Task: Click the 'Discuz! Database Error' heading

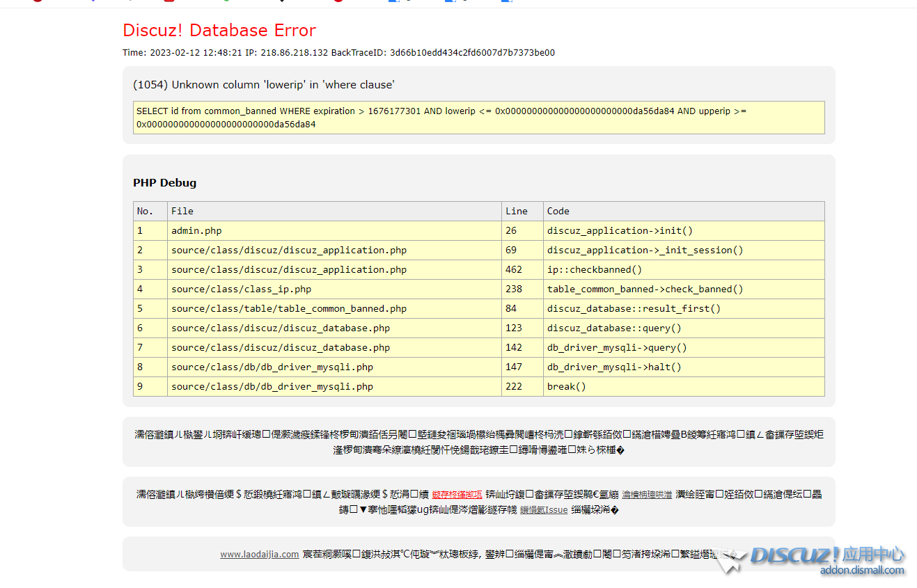Action: pyautogui.click(x=219, y=31)
